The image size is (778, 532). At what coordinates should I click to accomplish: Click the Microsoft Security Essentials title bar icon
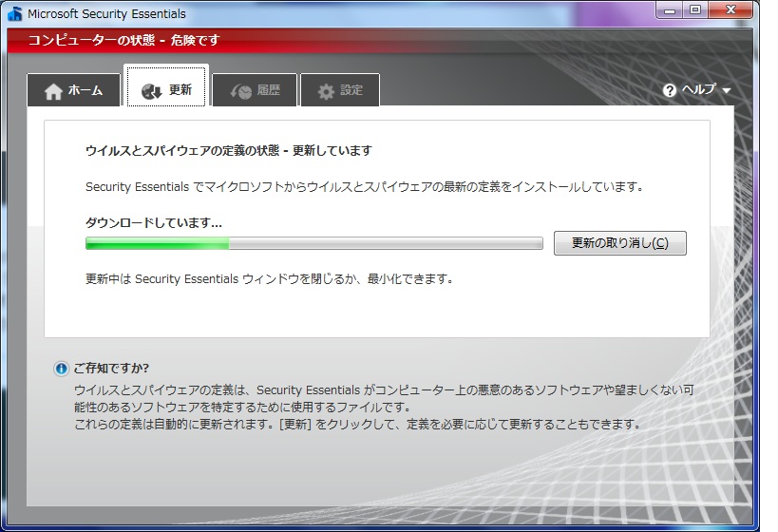(x=15, y=13)
